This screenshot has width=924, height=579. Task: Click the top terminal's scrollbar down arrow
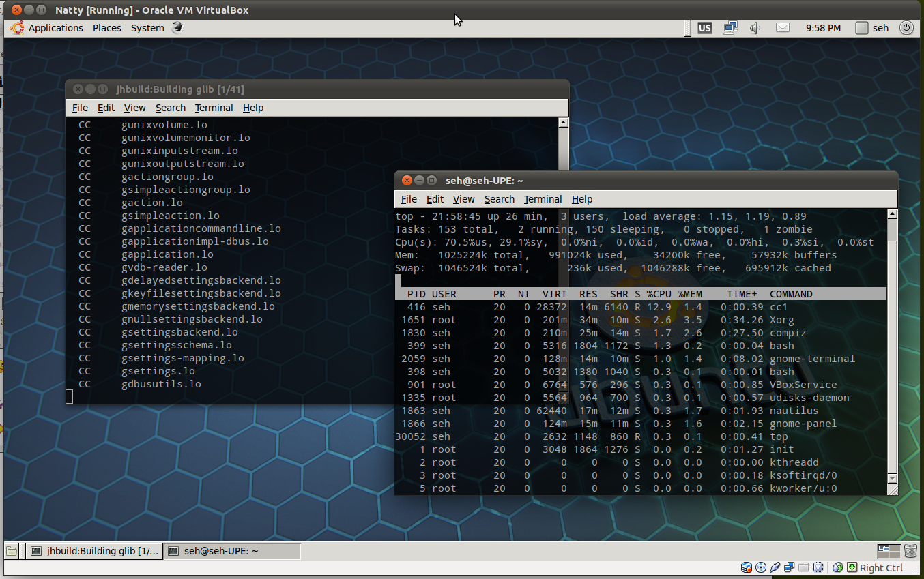[892, 479]
